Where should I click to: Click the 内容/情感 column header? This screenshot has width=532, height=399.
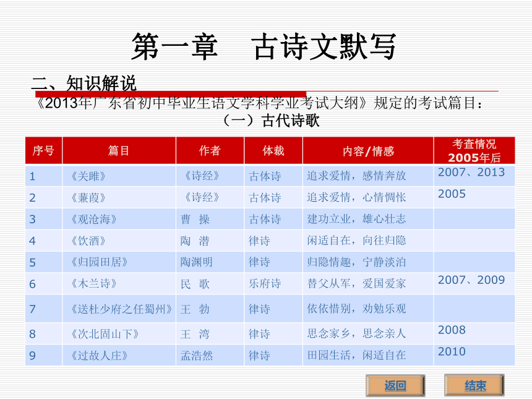click(x=368, y=151)
